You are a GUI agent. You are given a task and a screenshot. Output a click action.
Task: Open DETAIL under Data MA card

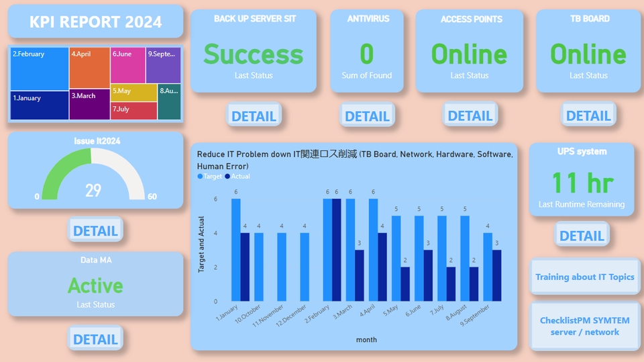[x=95, y=339]
